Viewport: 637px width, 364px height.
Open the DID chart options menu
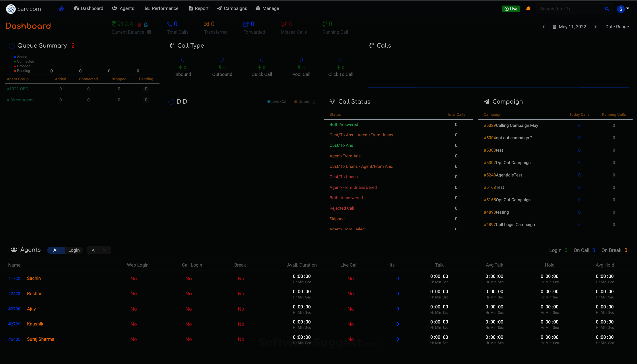tap(314, 102)
